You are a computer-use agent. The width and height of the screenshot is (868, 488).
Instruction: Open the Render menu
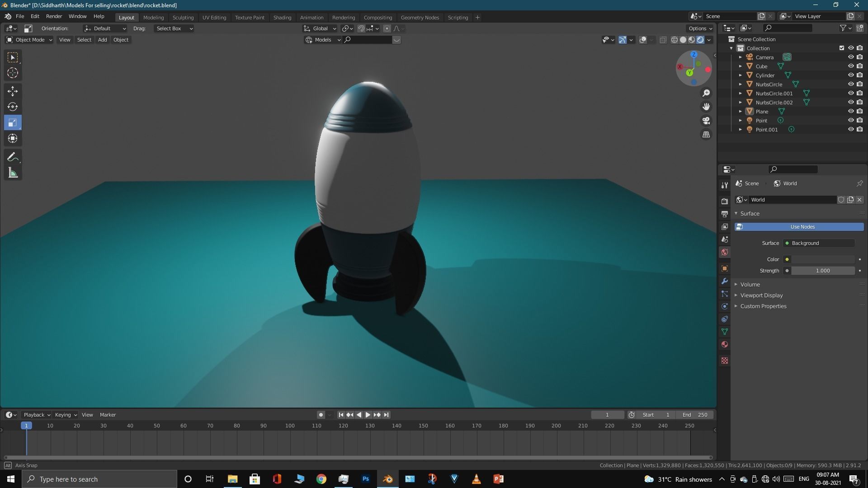point(54,16)
